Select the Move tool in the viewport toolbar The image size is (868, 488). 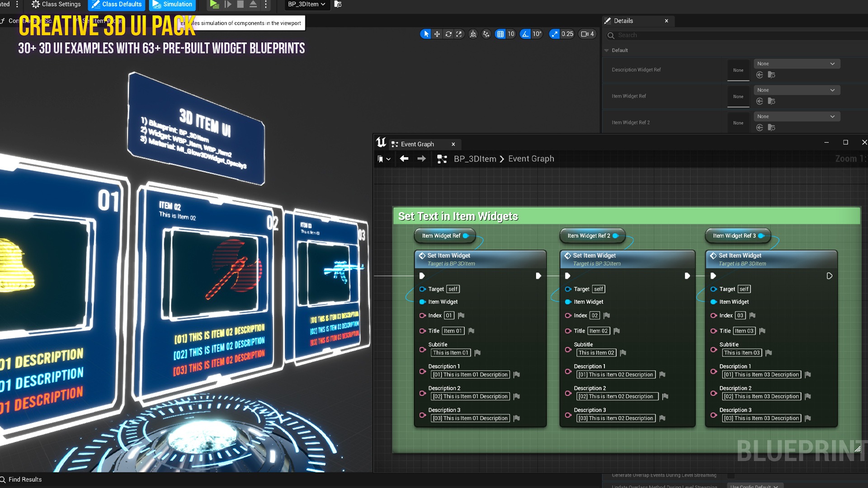coord(436,34)
